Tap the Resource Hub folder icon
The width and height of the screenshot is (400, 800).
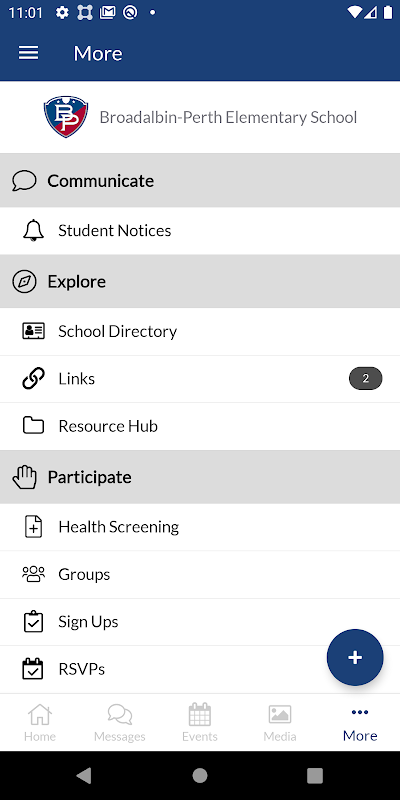click(x=33, y=426)
